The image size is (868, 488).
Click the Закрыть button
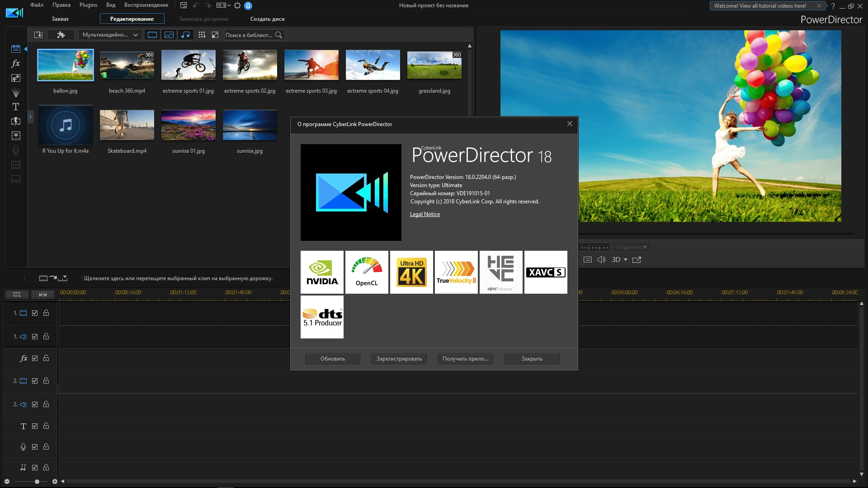[532, 359]
